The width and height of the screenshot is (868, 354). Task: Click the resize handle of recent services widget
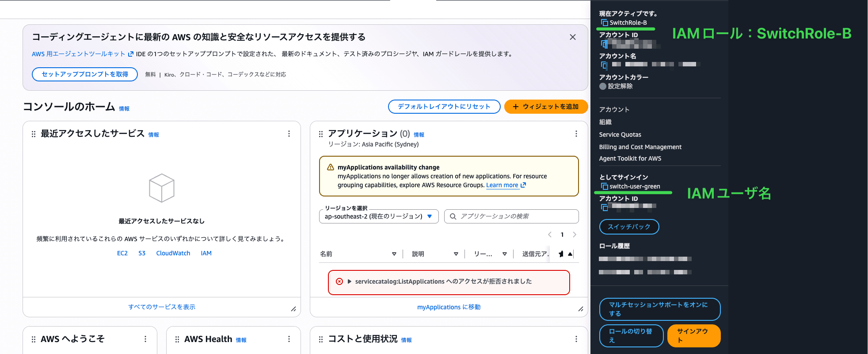[x=293, y=309]
